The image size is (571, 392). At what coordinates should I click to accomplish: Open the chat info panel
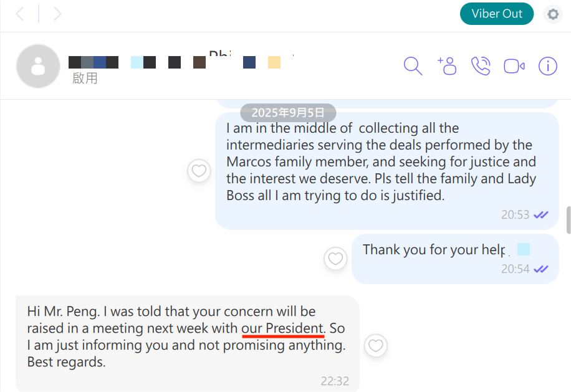pos(547,65)
